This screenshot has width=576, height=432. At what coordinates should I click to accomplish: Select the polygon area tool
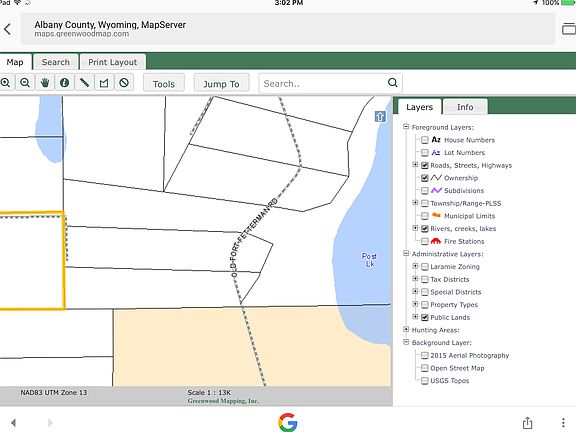point(104,83)
